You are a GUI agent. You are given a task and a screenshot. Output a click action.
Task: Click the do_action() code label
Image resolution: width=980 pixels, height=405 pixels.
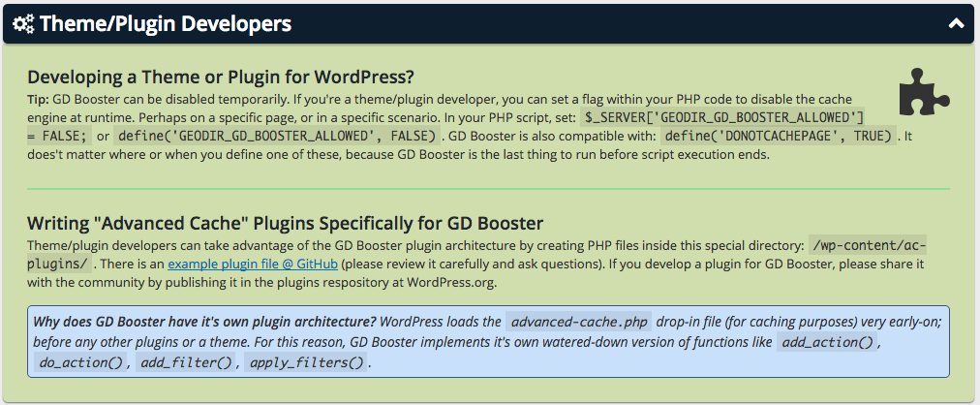click(x=80, y=361)
